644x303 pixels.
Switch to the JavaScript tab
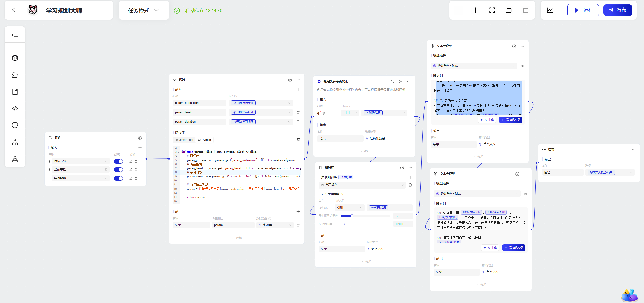point(184,140)
